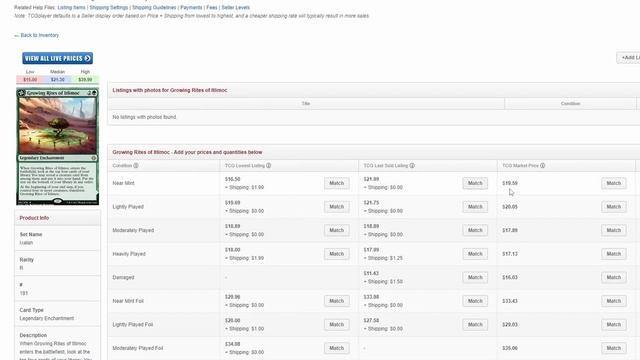Match Lightly Played Foil lowest listing
This screenshot has width=640, height=360.
337,324
